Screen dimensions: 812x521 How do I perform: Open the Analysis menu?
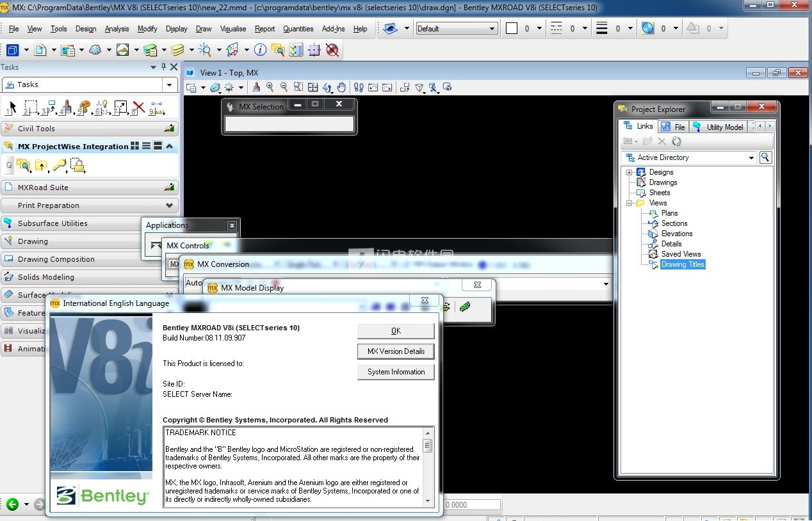coord(117,29)
